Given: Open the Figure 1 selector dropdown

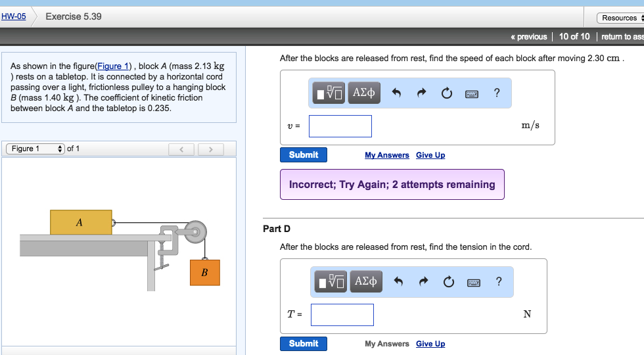Looking at the screenshot, I should [x=35, y=149].
